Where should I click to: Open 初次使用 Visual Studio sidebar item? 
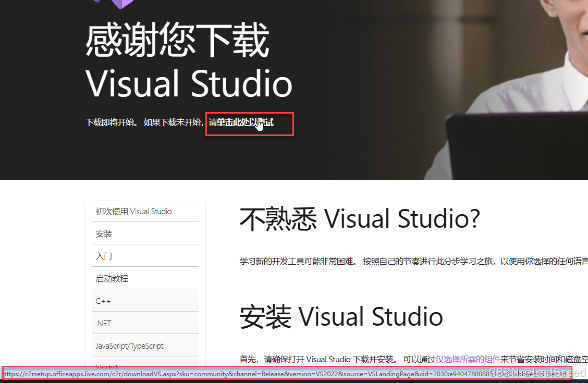pyautogui.click(x=145, y=212)
